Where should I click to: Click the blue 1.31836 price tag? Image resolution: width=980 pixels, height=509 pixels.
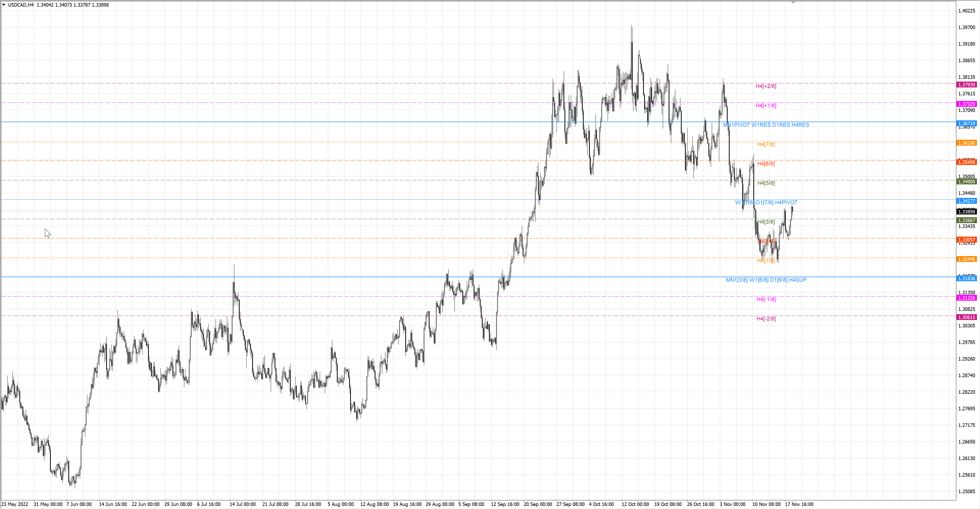tap(966, 279)
